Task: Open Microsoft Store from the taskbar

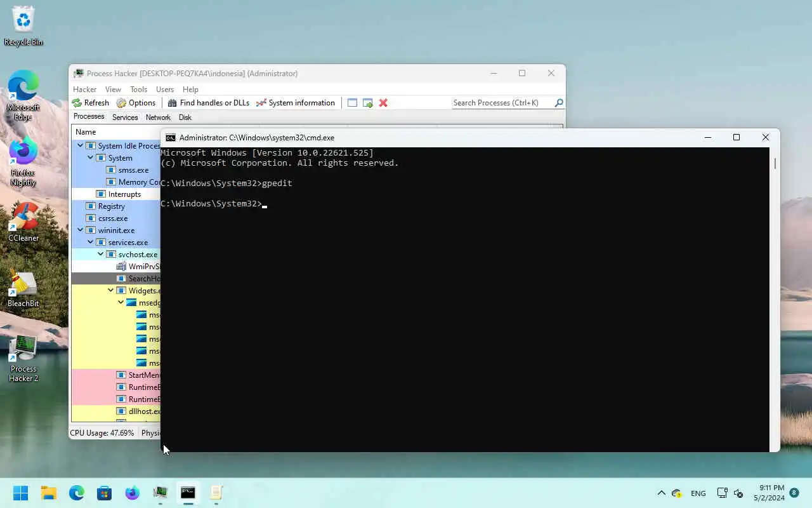Action: [x=105, y=493]
